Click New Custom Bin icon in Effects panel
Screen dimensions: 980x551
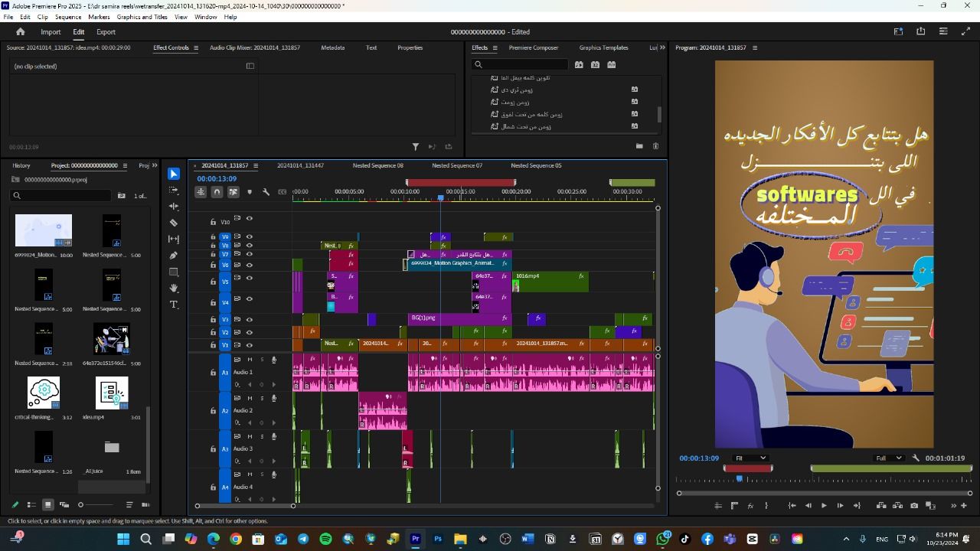point(639,146)
